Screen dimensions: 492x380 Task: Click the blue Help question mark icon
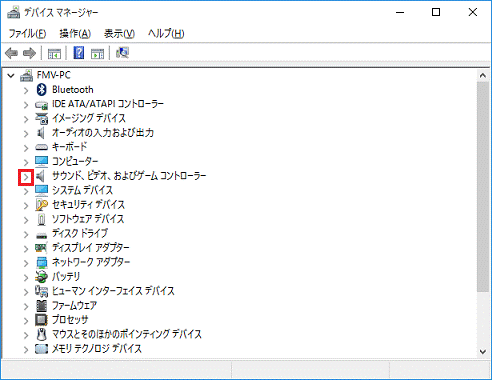79,53
